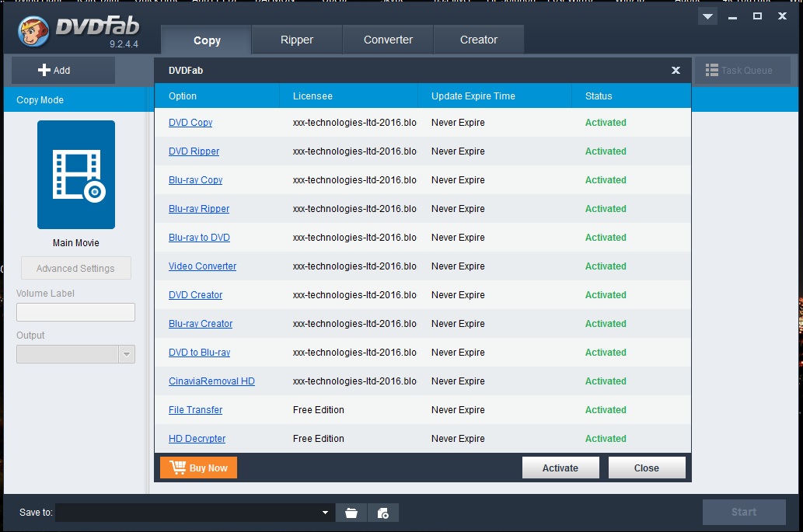The height and width of the screenshot is (532, 803).
Task: Open the DVD Ripper option link
Action: [x=194, y=151]
